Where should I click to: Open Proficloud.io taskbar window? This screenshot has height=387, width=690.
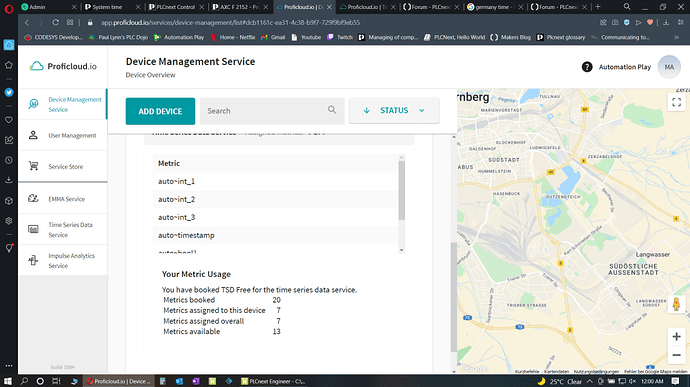click(119, 381)
